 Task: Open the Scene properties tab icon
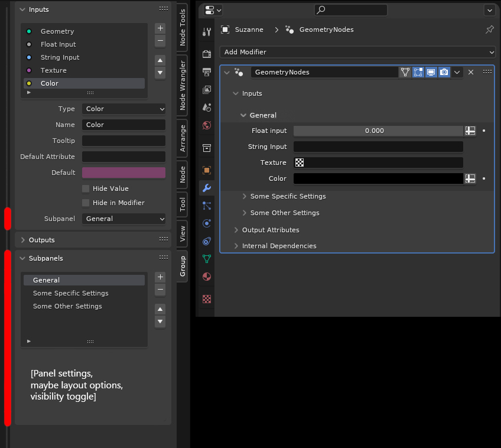[x=207, y=108]
